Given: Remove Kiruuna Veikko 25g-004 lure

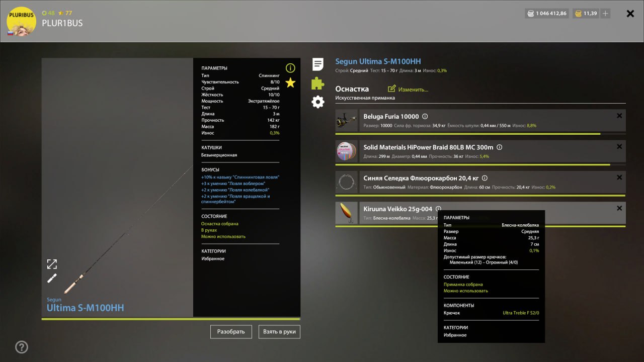Looking at the screenshot, I should 619,208.
